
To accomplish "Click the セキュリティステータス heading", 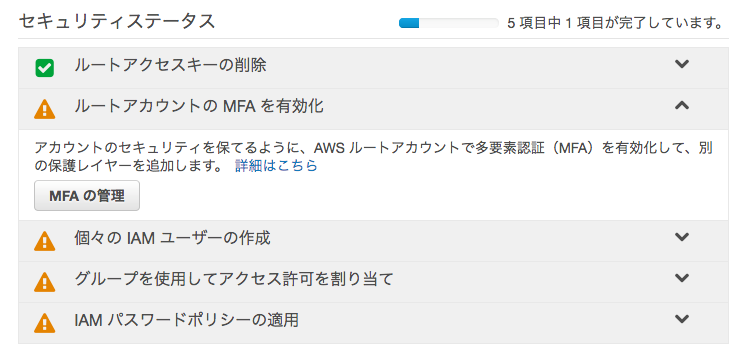I will coord(117,21).
